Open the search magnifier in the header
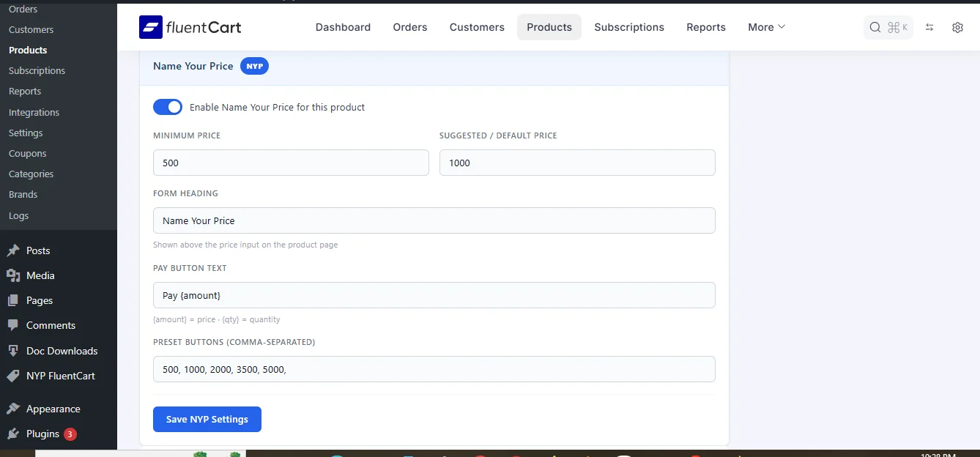The width and height of the screenshot is (980, 457). tap(875, 27)
